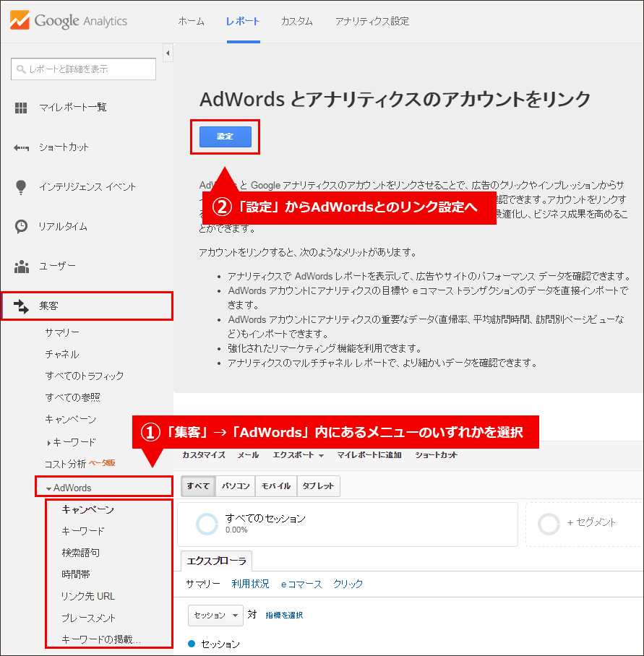Open キーワードの掲載... under AdWords
This screenshot has width=644, height=656.
pyautogui.click(x=101, y=639)
